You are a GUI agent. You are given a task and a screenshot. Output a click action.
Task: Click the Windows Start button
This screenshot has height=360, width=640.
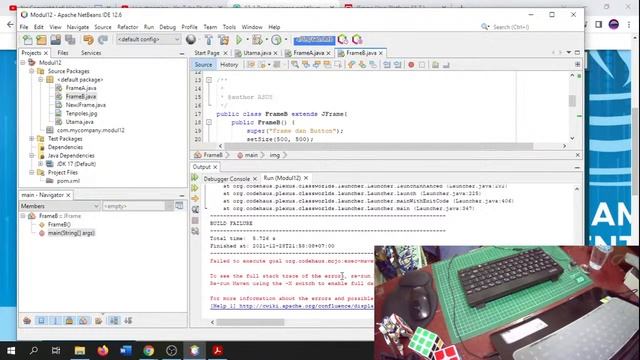pyautogui.click(x=11, y=351)
